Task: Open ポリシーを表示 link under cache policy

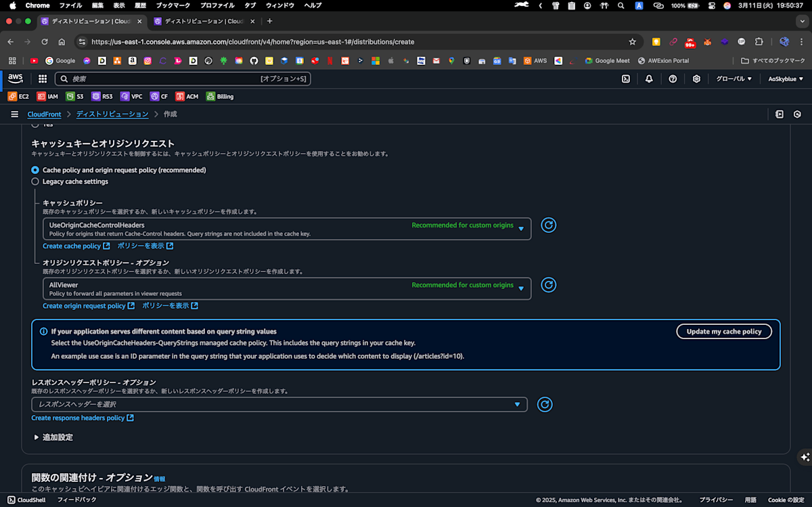Action: [x=145, y=246]
